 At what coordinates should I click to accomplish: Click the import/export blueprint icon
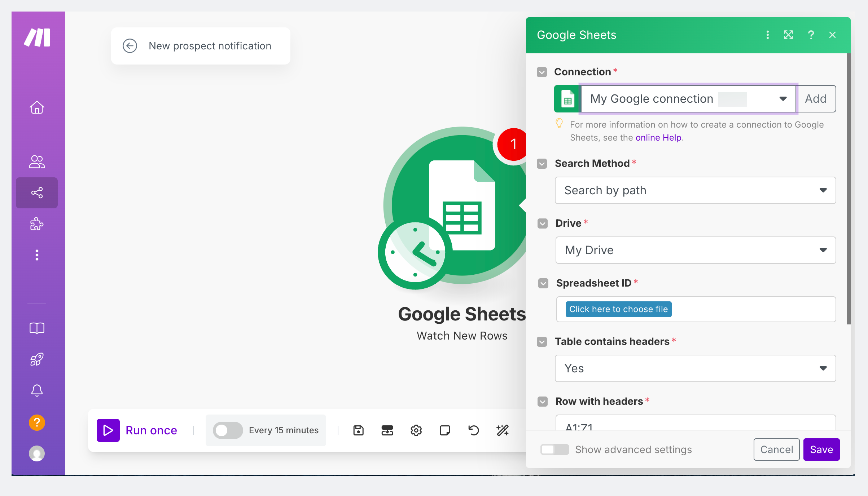387,430
